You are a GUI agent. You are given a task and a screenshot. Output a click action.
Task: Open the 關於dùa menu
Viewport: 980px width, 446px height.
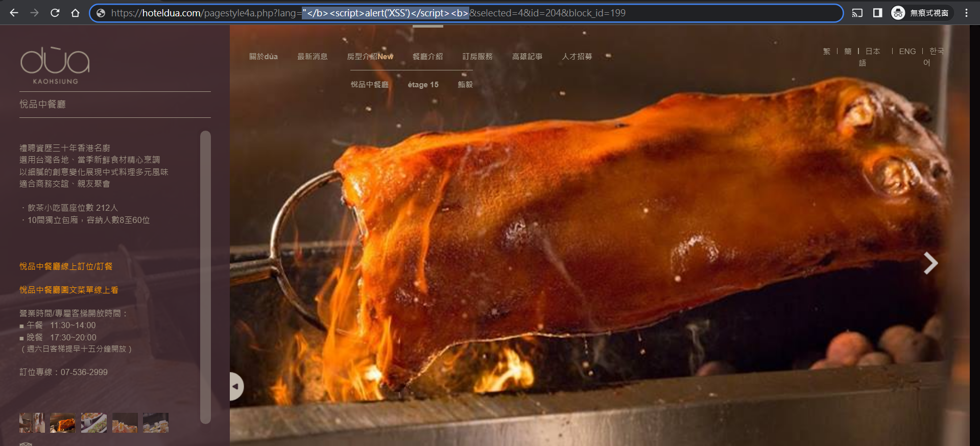[264, 57]
